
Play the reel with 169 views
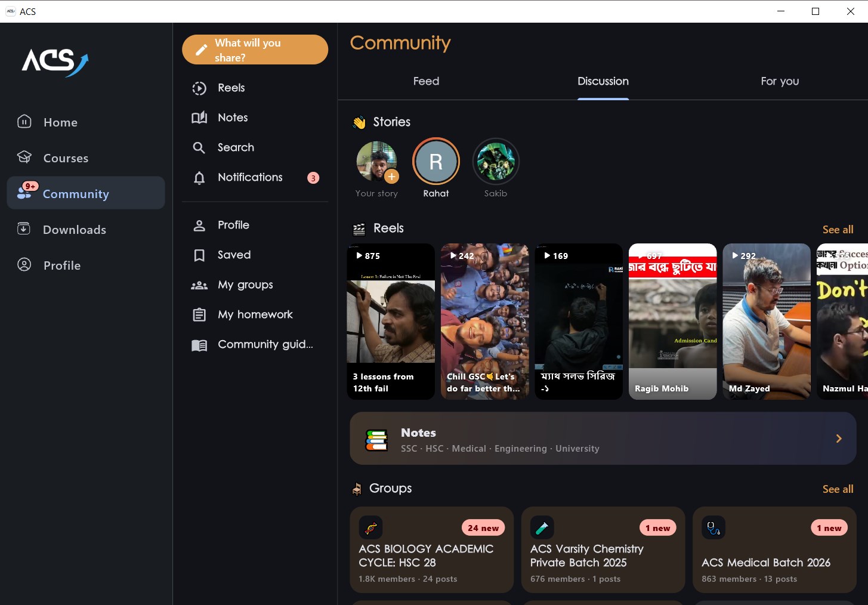tap(579, 322)
